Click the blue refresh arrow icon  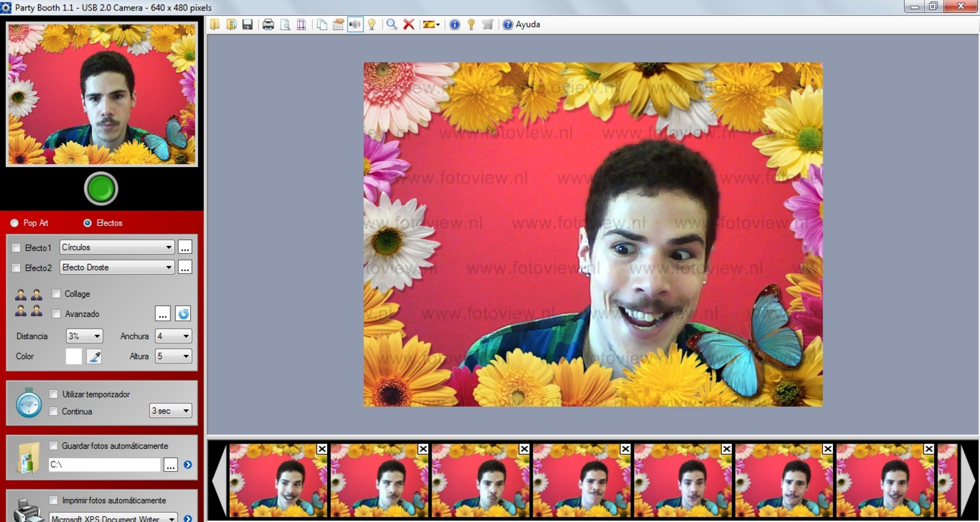coord(183,314)
